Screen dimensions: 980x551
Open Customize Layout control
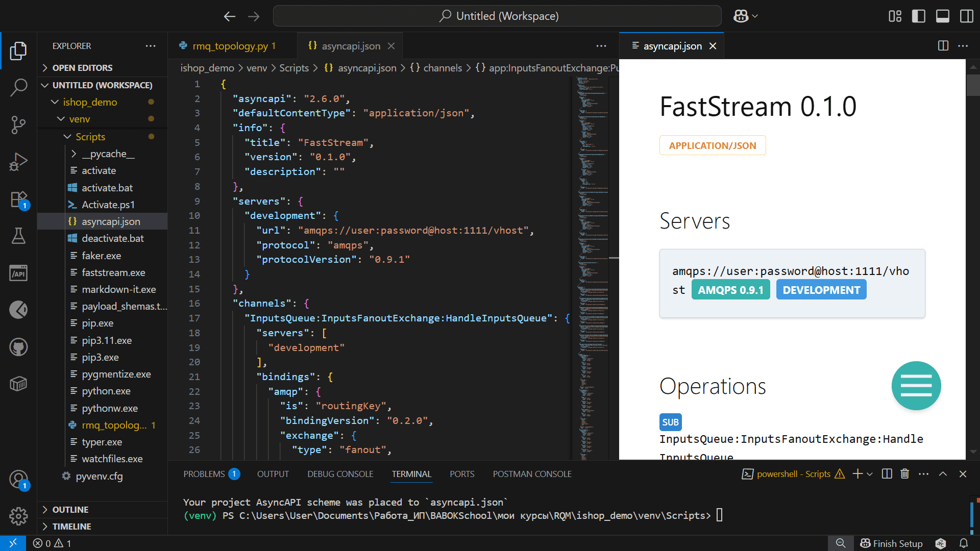click(895, 16)
